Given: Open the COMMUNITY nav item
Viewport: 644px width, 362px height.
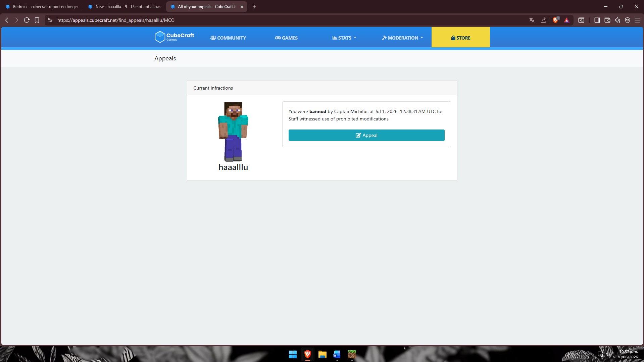Looking at the screenshot, I should click(228, 38).
